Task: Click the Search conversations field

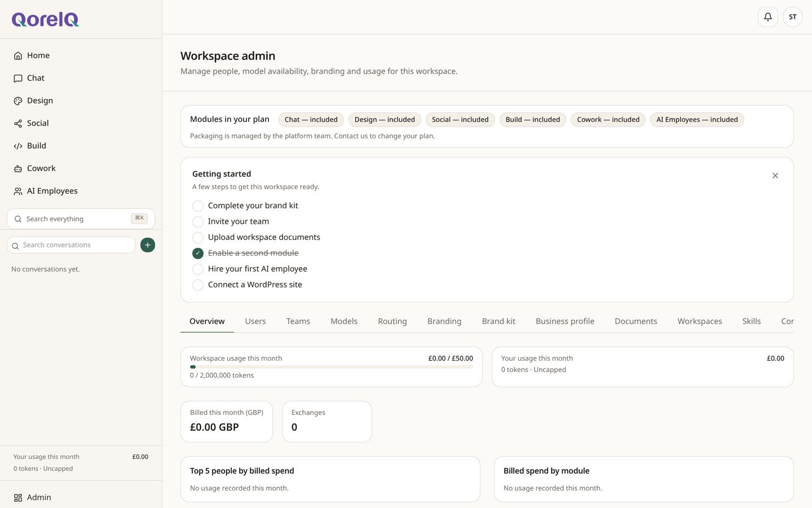Action: click(71, 245)
